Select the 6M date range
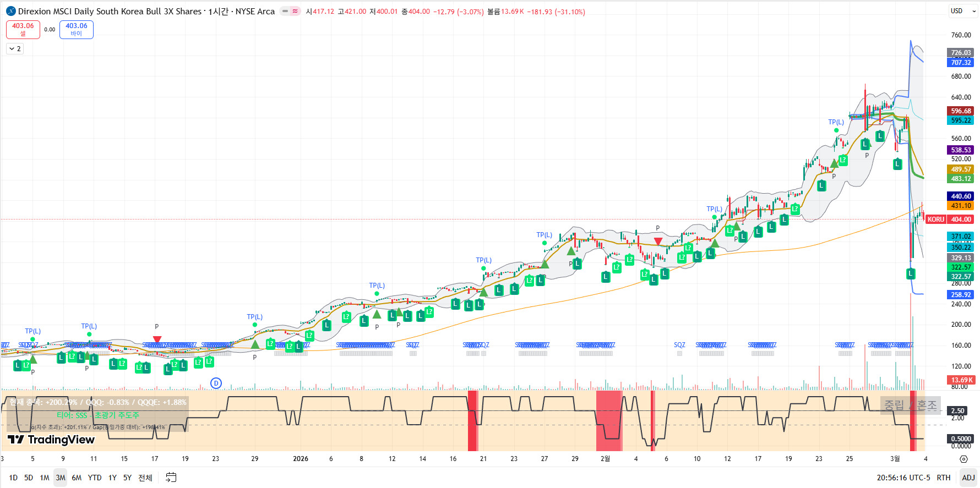The width and height of the screenshot is (980, 488). coord(77,478)
